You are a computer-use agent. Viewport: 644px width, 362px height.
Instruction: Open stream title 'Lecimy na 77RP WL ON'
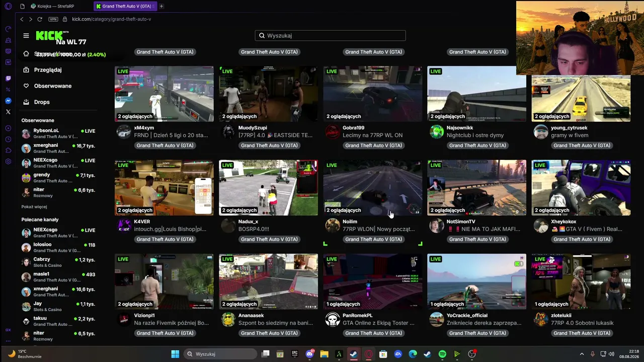(373, 135)
